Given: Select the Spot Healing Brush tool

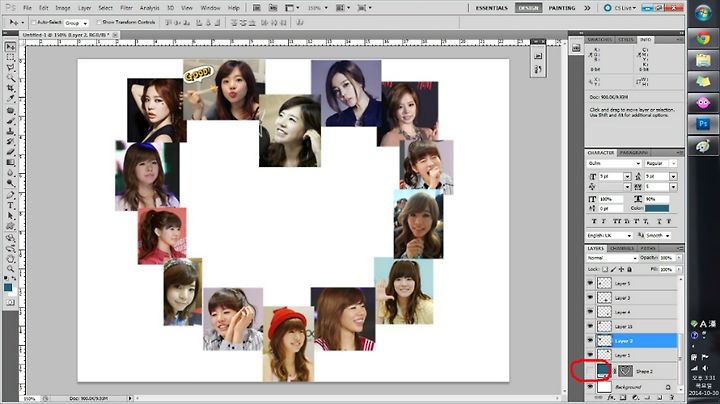Looking at the screenshot, I should pyautogui.click(x=10, y=111).
